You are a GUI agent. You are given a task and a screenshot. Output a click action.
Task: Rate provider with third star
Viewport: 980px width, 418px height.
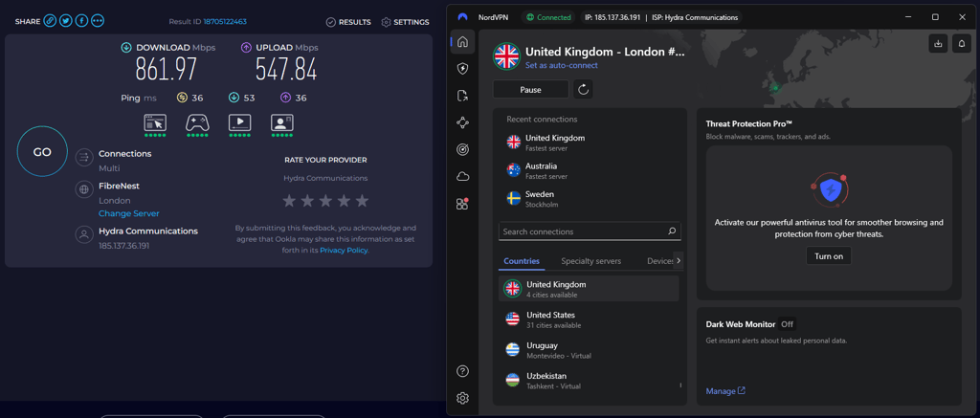325,201
